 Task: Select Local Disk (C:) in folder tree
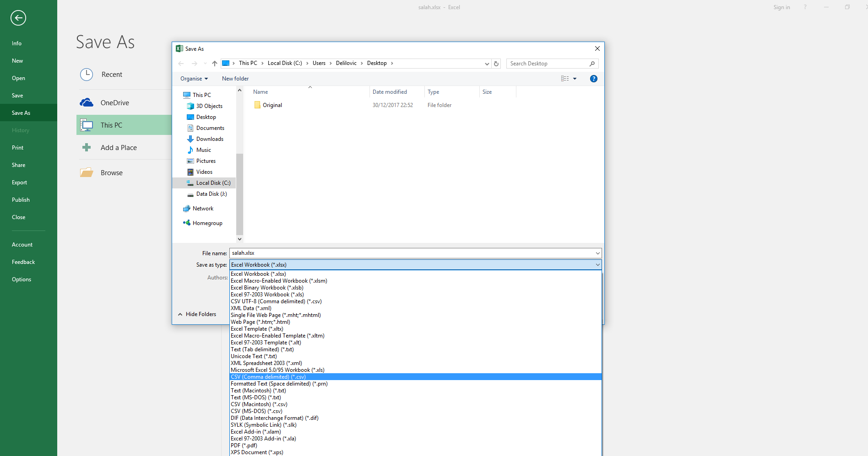(x=204, y=183)
